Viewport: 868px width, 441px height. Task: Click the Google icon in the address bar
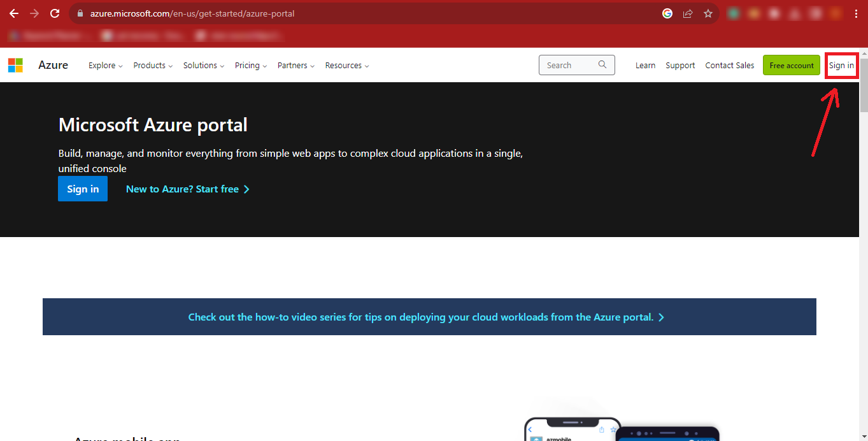(667, 13)
